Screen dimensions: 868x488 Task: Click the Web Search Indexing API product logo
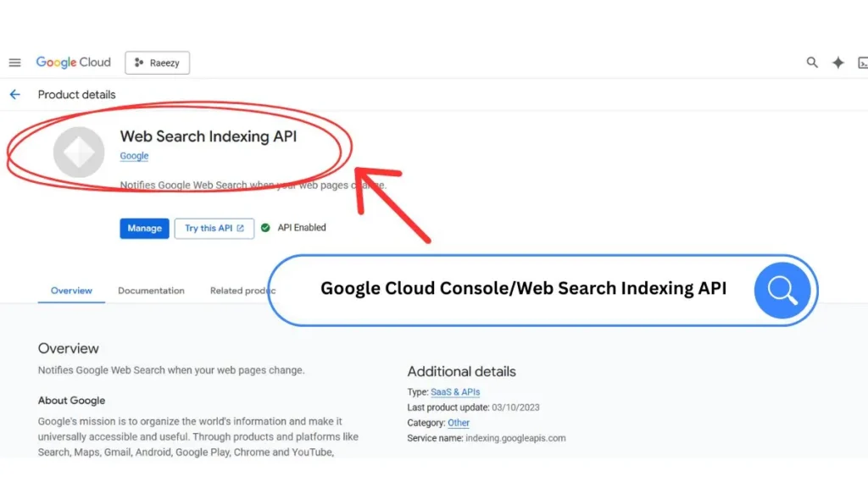[79, 152]
